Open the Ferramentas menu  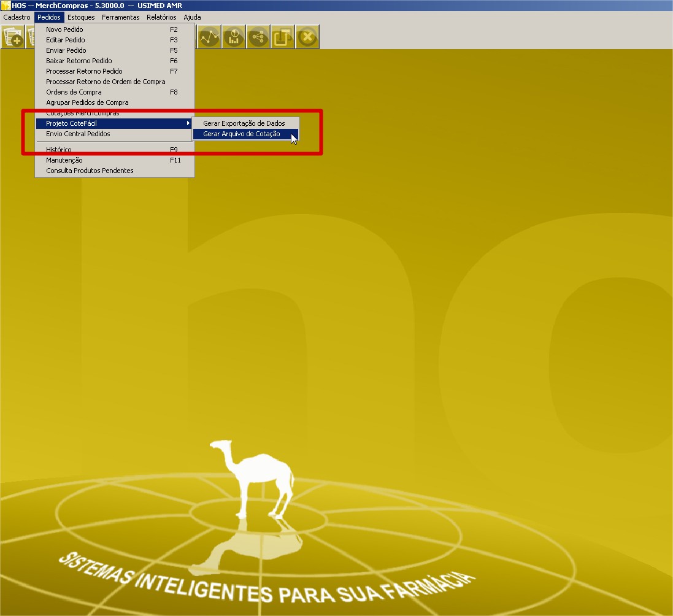pos(121,17)
